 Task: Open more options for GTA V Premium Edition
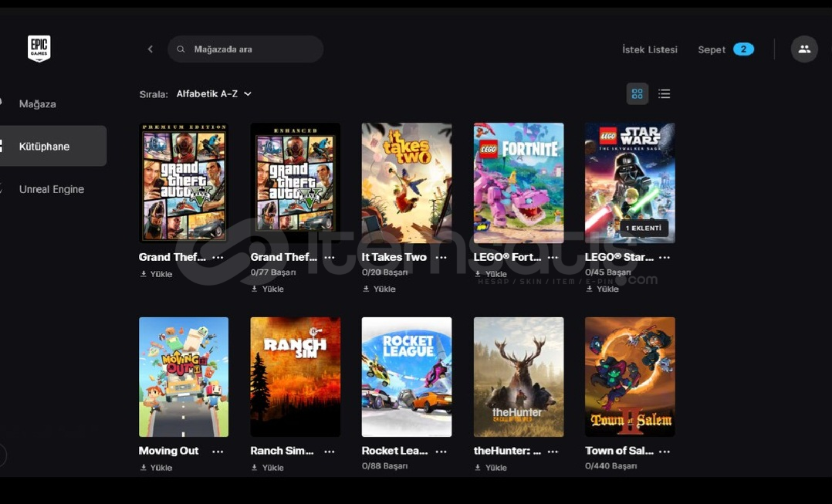coord(218,257)
